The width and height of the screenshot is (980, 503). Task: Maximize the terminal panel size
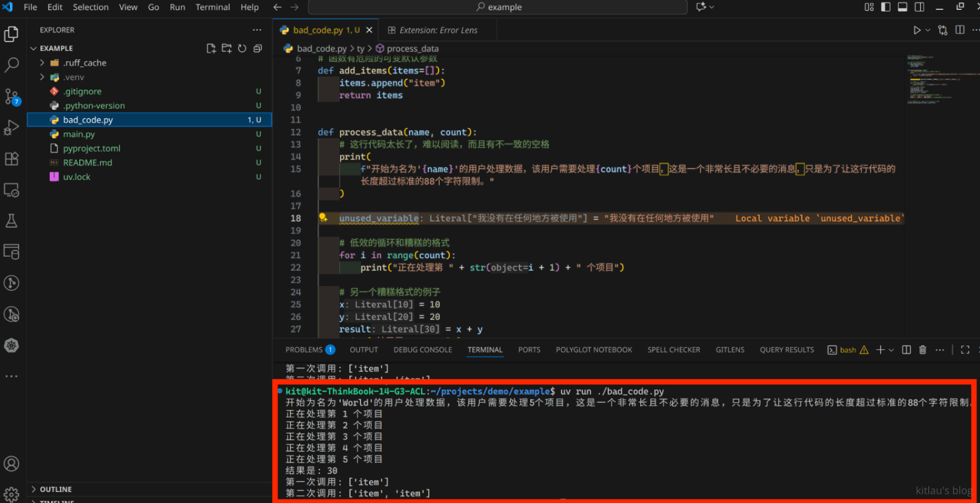[964, 350]
